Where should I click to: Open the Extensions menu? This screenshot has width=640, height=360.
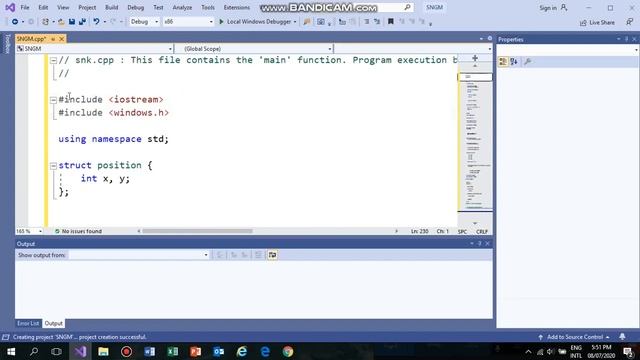(236, 7)
